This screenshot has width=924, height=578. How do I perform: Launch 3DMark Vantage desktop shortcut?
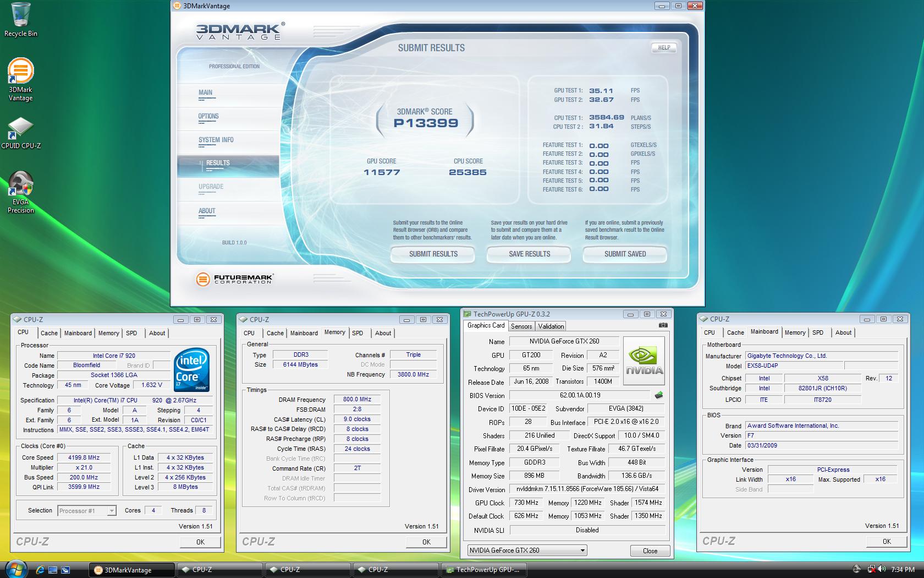coord(20,80)
